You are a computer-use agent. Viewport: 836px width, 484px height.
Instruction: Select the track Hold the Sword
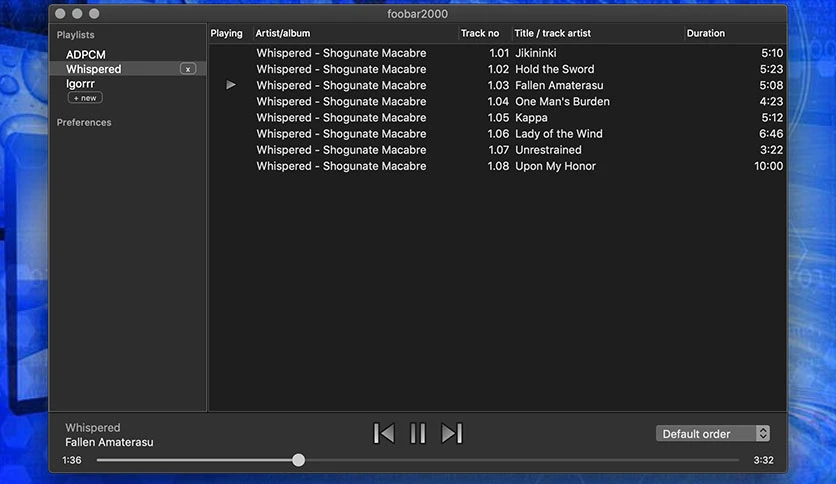click(x=554, y=69)
